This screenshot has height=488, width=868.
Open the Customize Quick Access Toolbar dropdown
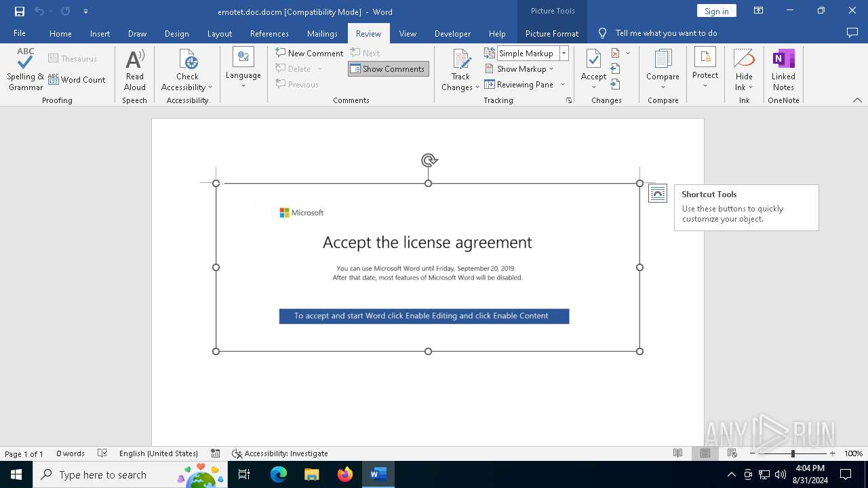pyautogui.click(x=85, y=12)
